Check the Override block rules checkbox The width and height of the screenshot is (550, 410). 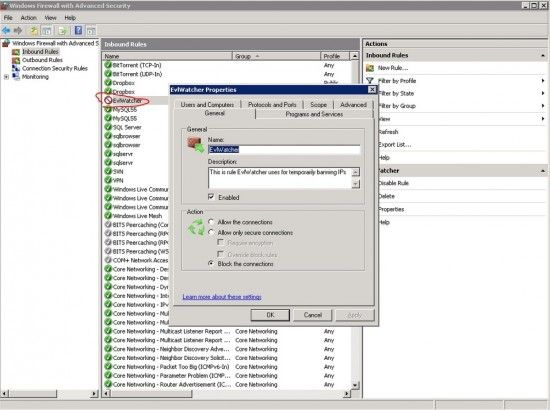pos(220,254)
